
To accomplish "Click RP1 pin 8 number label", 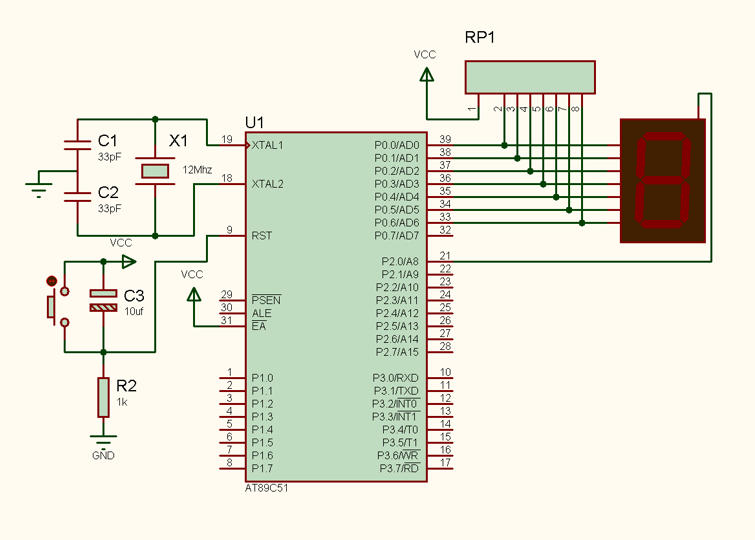I will coord(575,109).
